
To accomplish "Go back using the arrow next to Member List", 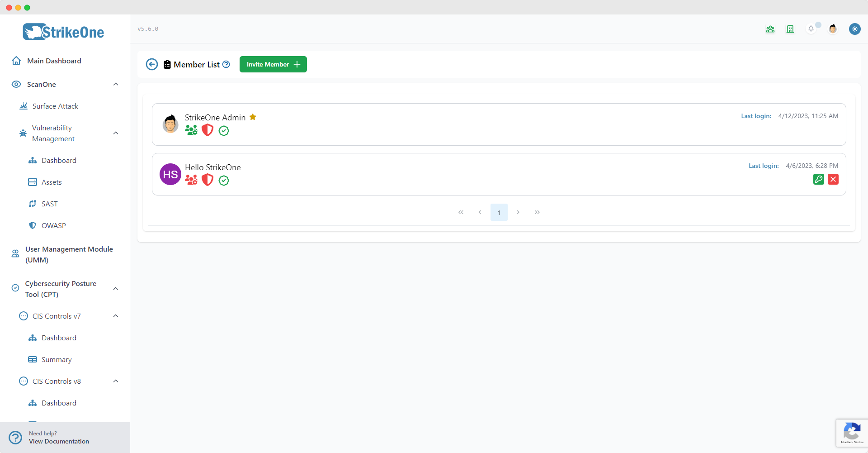I will (x=151, y=64).
